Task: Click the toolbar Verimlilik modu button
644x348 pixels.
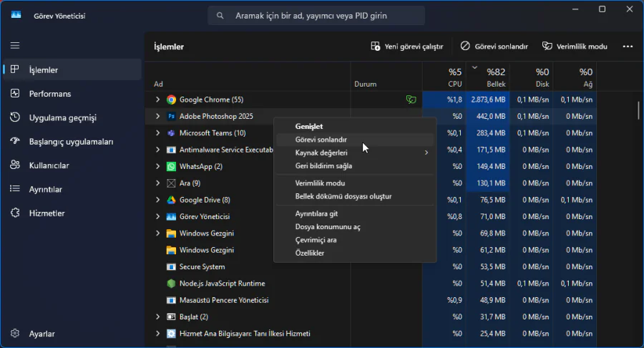Action: click(575, 47)
